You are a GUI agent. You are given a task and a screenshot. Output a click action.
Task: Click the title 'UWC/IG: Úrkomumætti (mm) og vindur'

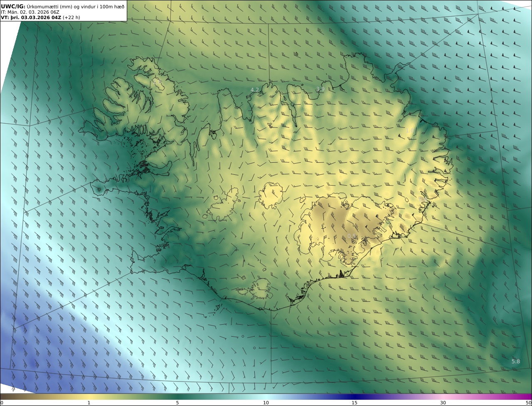[x=63, y=6]
